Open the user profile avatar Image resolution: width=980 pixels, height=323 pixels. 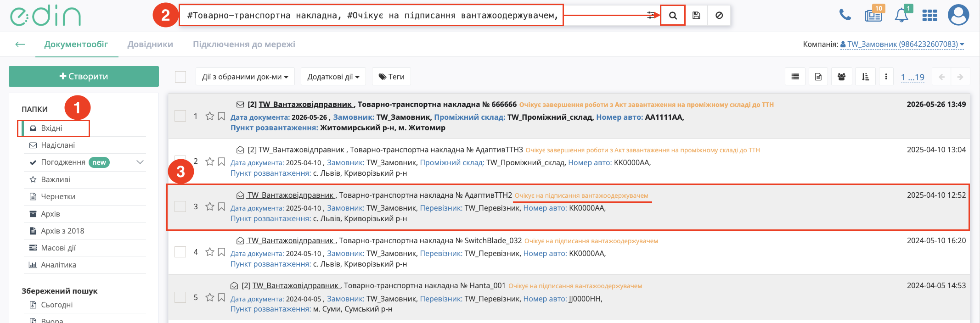click(958, 15)
